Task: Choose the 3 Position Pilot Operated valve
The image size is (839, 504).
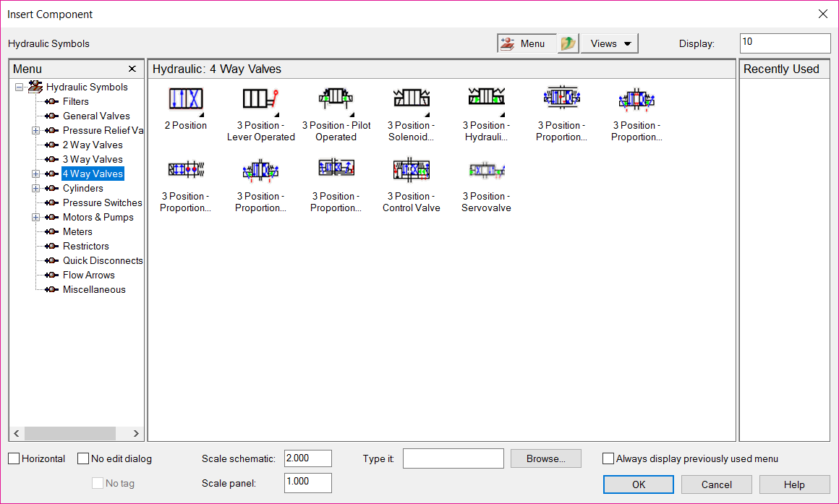Action: [336, 99]
